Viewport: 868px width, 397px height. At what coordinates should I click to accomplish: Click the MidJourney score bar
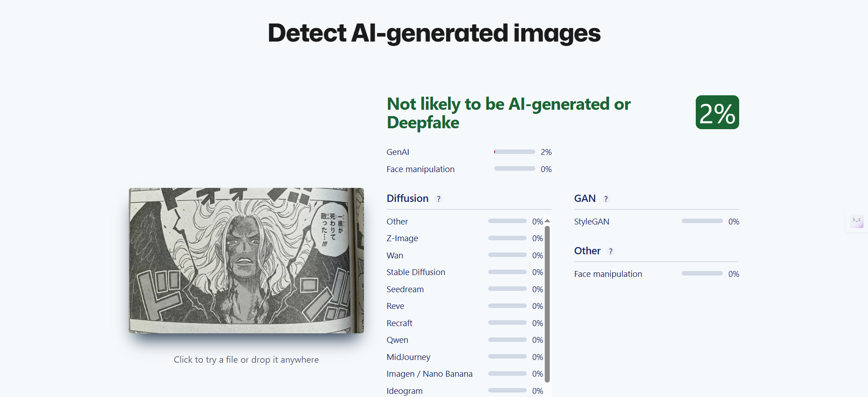[x=507, y=356]
